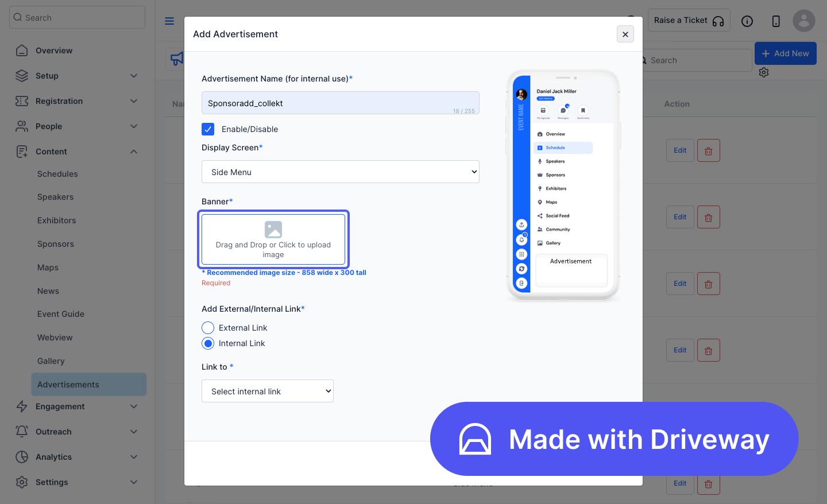Click the phone preview mockup image

pyautogui.click(x=563, y=185)
